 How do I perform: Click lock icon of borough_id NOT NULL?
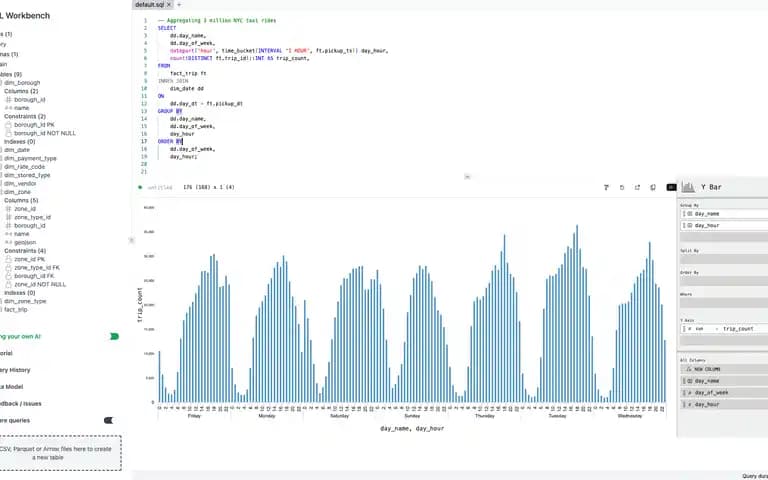pyautogui.click(x=8, y=133)
